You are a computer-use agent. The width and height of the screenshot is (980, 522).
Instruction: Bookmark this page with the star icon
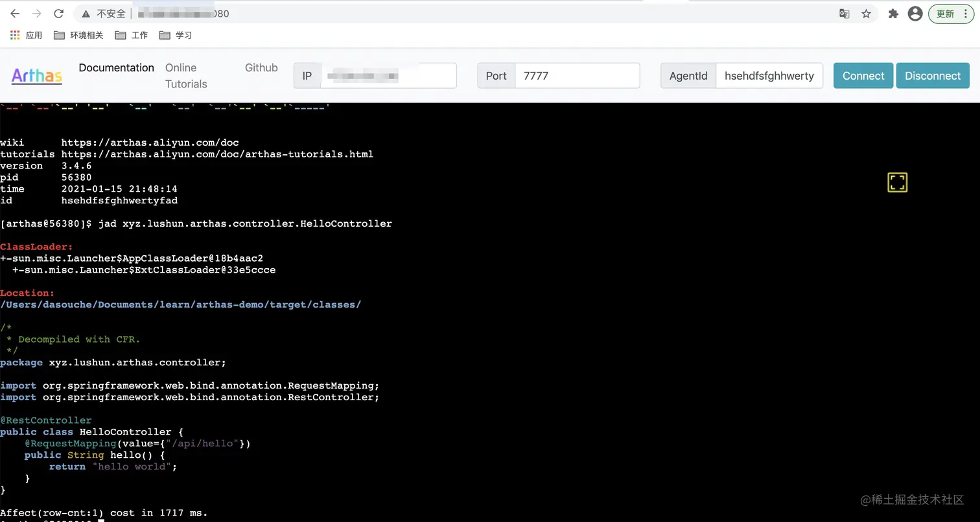(x=866, y=14)
